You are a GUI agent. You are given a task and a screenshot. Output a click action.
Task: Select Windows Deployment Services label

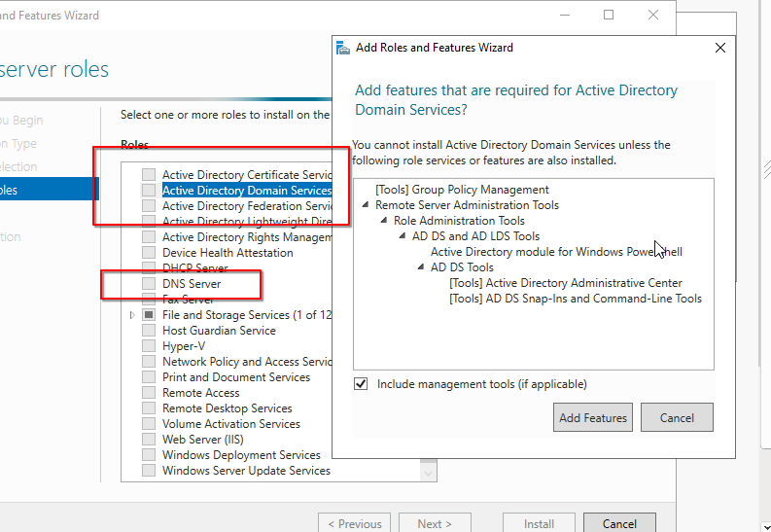[x=241, y=455]
